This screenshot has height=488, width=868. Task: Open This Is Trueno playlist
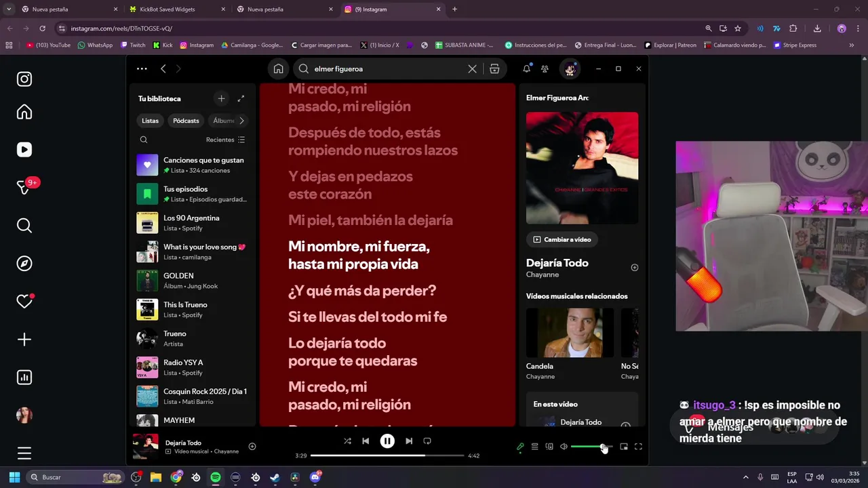193,310
